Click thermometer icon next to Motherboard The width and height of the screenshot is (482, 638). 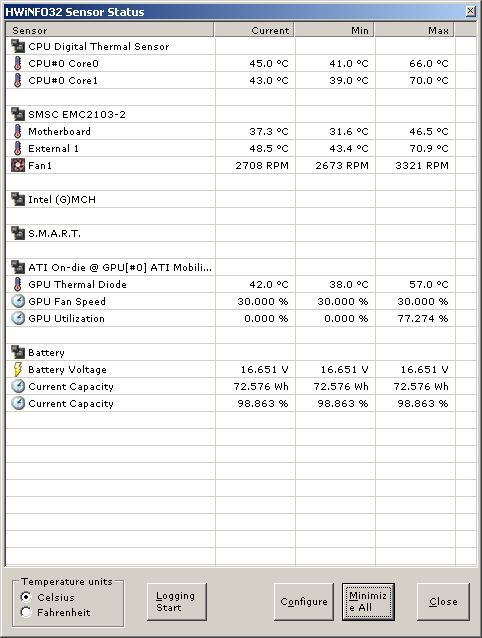(x=17, y=131)
